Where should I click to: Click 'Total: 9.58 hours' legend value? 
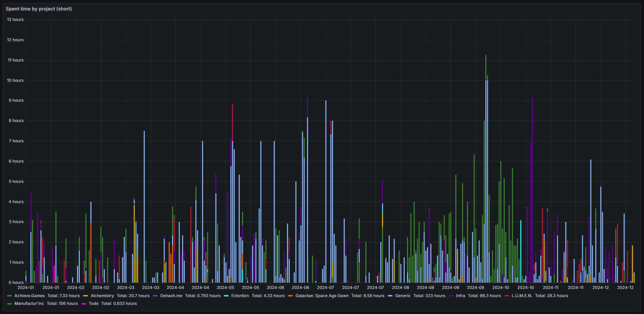tap(368, 296)
